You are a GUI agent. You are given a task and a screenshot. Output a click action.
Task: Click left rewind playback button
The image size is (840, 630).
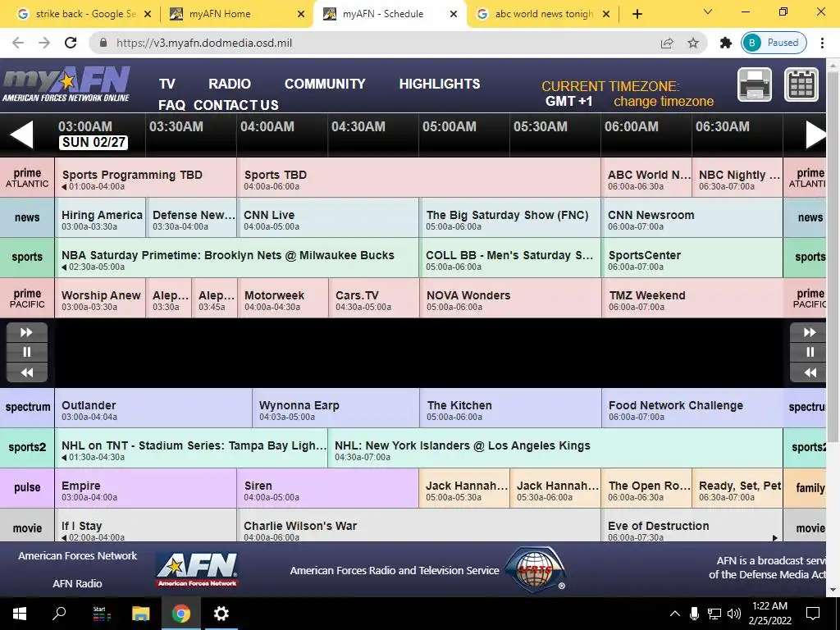pos(27,372)
